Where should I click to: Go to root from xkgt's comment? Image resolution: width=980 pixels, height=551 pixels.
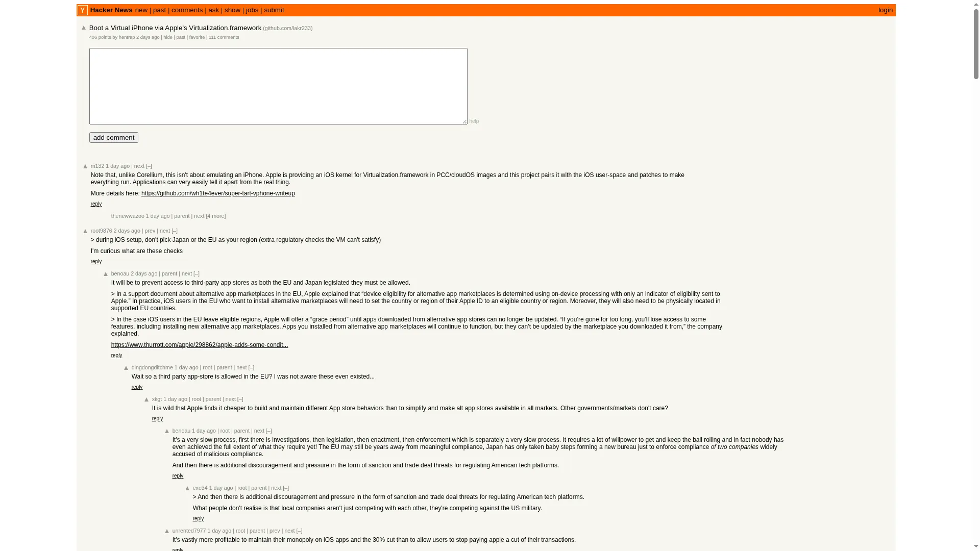(197, 399)
